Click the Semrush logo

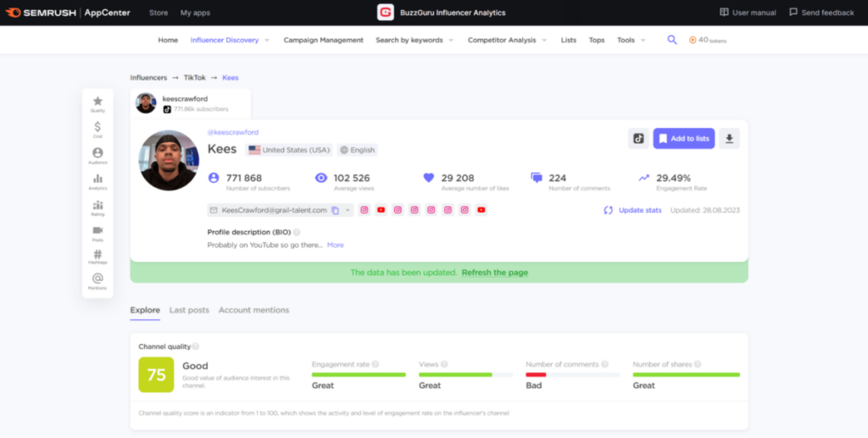41,12
